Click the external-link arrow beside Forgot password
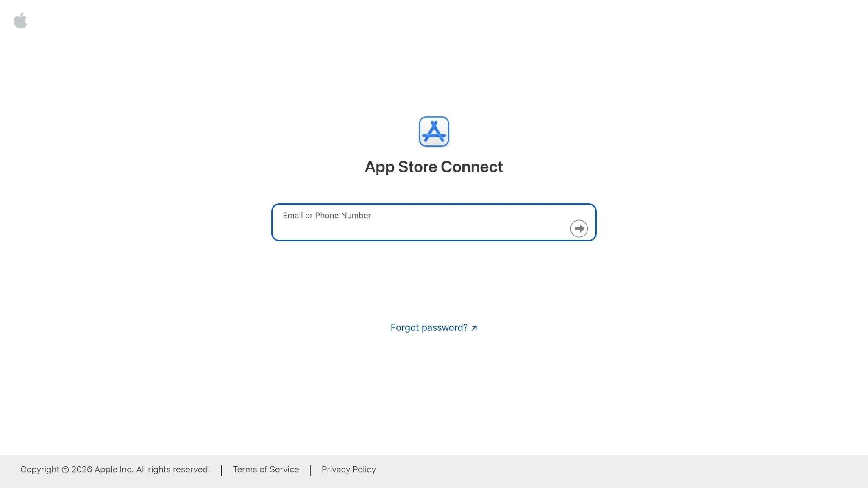Screen dimensions: 868x488 click(474, 327)
